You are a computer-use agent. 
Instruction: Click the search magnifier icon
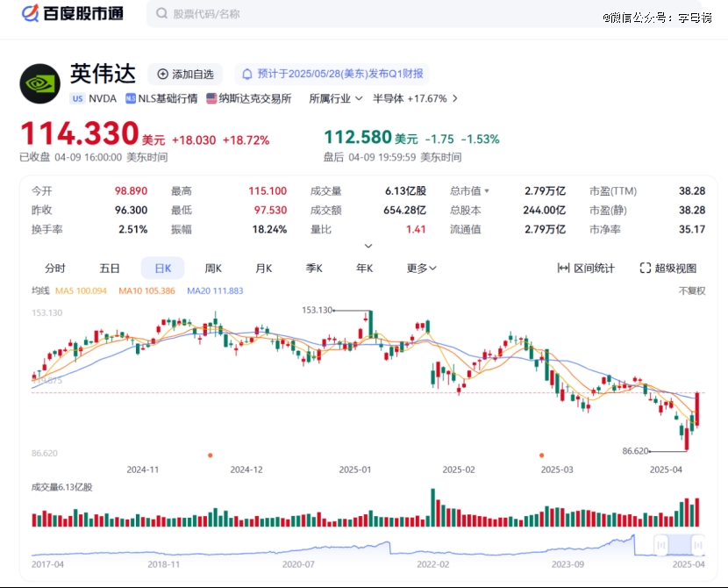(161, 14)
